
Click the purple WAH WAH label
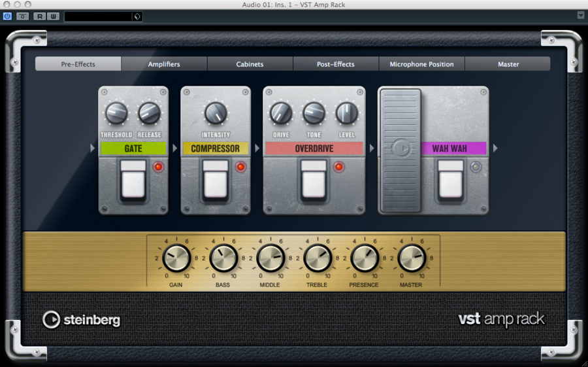(453, 149)
